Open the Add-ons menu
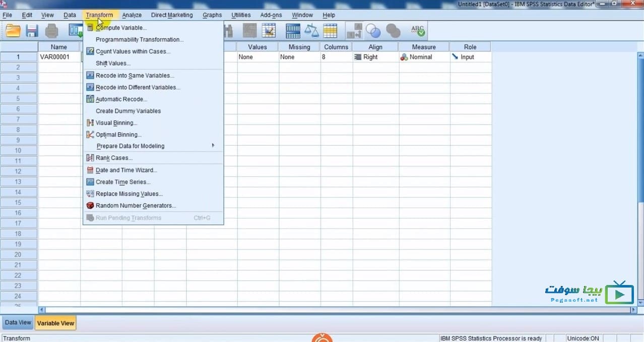Image resolution: width=644 pixels, height=342 pixels. pyautogui.click(x=271, y=15)
